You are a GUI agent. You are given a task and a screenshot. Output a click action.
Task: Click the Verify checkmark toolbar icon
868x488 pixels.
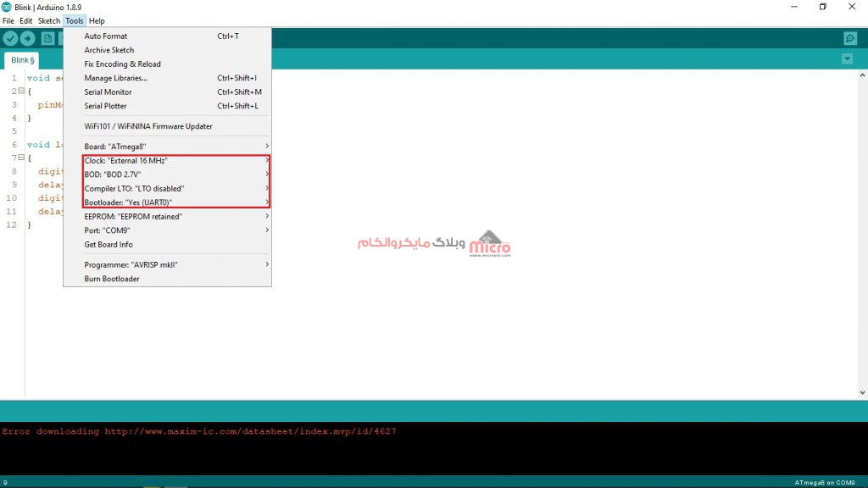(10, 38)
